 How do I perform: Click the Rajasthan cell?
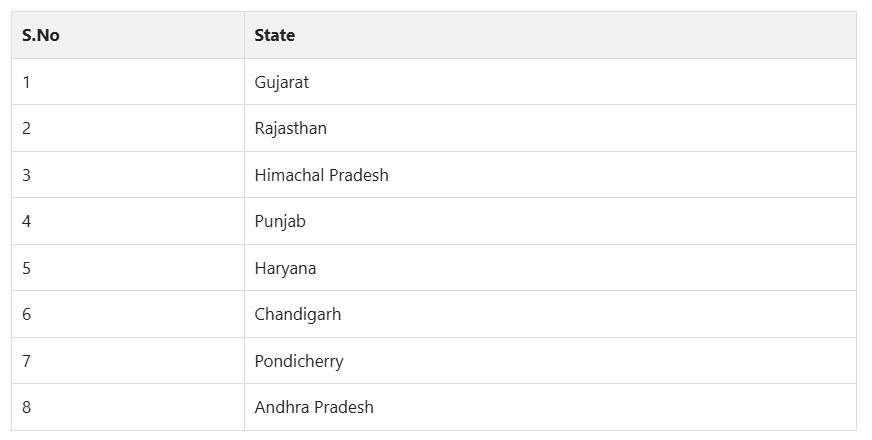tap(291, 129)
